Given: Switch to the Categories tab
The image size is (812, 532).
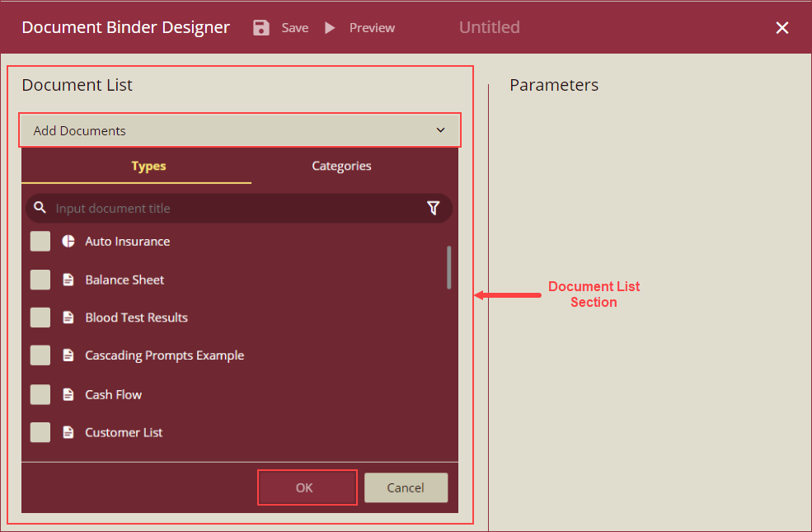Looking at the screenshot, I should pos(341,166).
